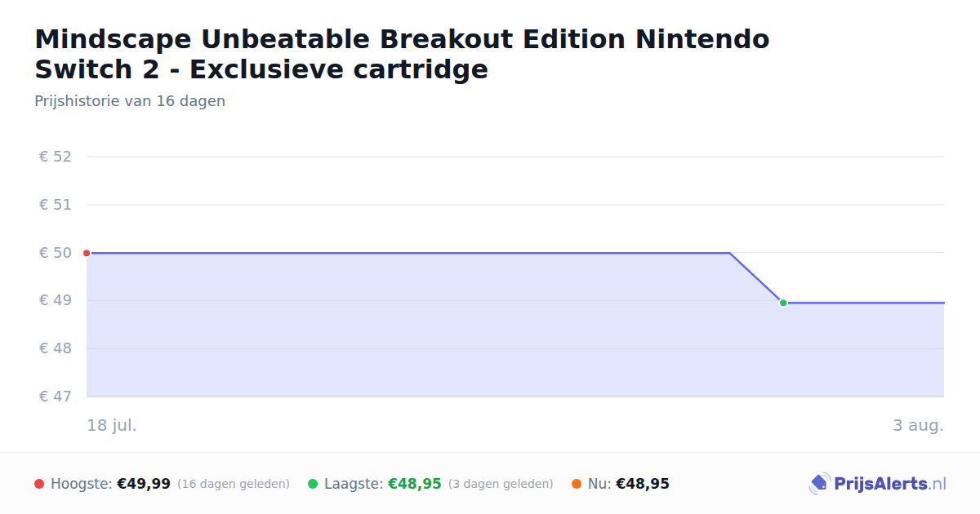Click the 18 jul. start date label
Screen dimensions: 980x514
[112, 425]
